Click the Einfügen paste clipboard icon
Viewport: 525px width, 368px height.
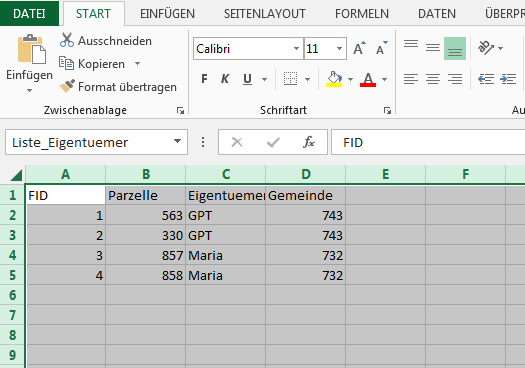pos(31,50)
